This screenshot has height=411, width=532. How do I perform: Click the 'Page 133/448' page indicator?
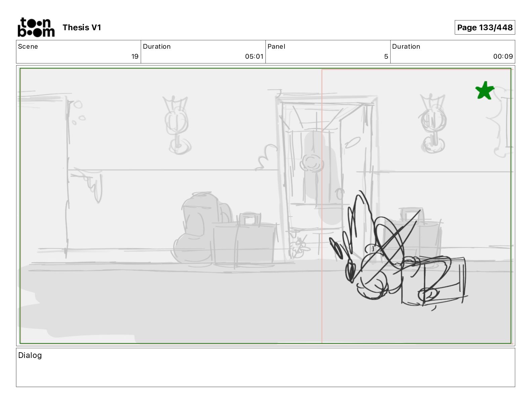[485, 28]
